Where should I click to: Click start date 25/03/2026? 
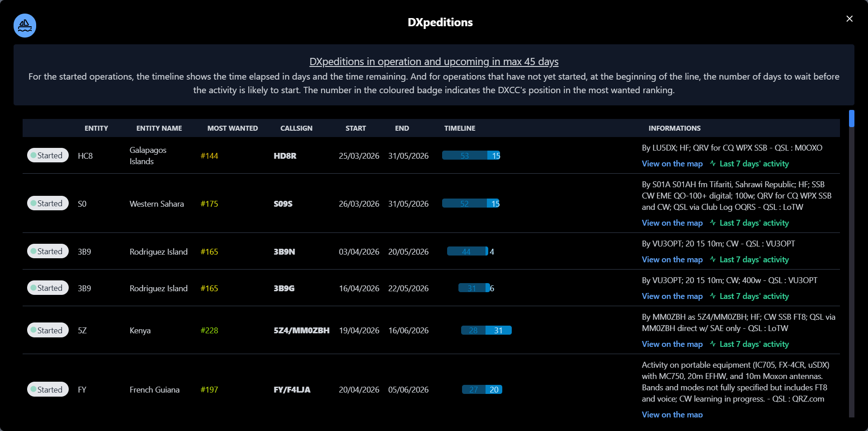pyautogui.click(x=359, y=156)
